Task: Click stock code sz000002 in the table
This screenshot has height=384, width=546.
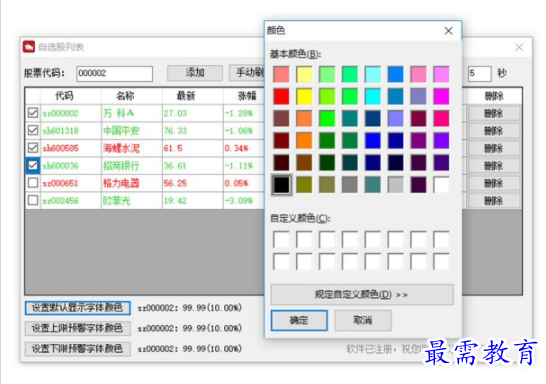Action: [60, 113]
